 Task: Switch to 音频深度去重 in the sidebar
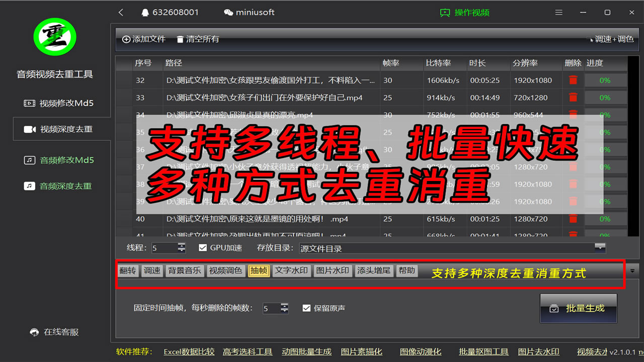coord(61,186)
